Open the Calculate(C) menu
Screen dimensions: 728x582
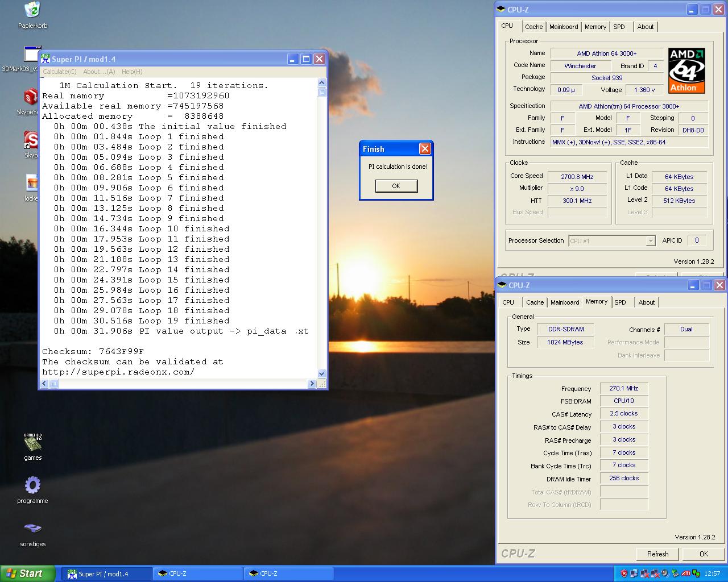60,72
